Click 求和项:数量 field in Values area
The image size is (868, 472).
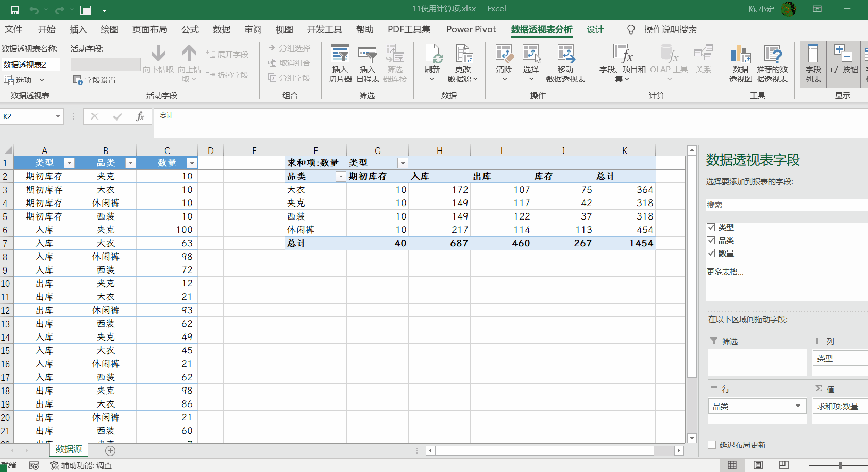click(840, 406)
